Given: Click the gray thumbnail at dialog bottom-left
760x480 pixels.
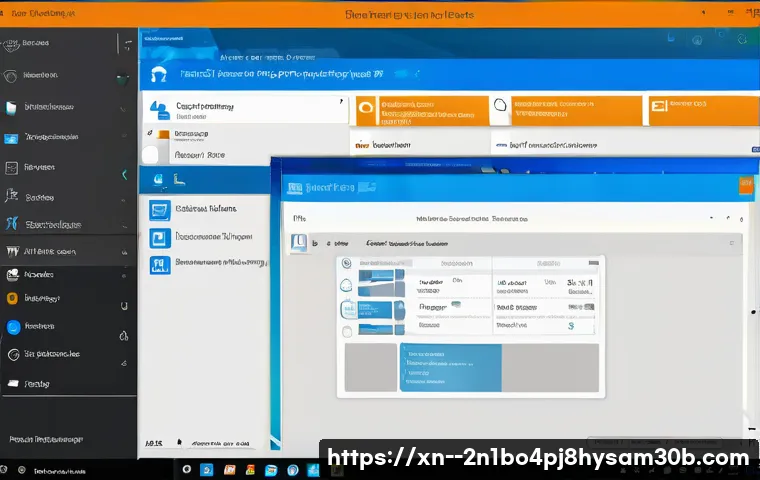Looking at the screenshot, I should pyautogui.click(x=371, y=368).
